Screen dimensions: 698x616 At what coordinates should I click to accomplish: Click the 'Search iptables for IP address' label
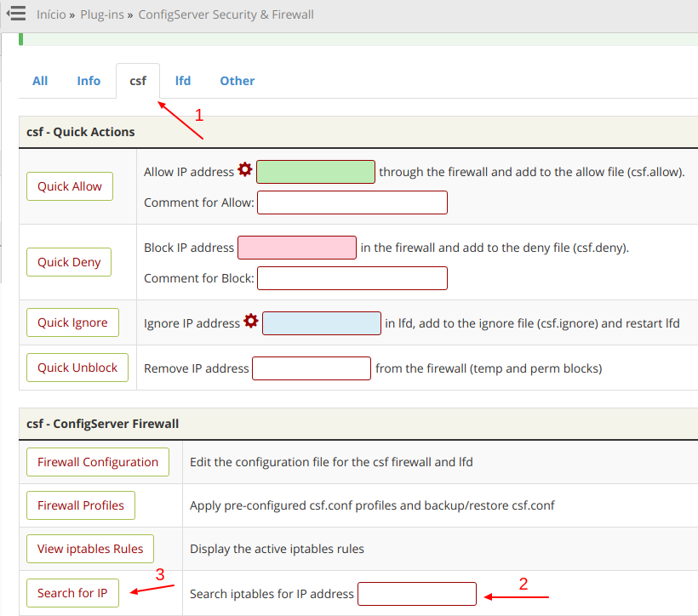[272, 594]
